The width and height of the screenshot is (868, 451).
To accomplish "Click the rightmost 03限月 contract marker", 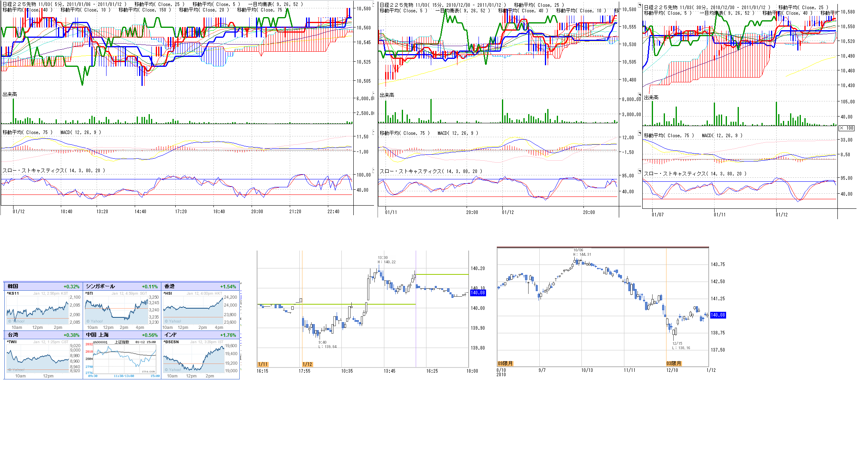I will click(x=674, y=364).
